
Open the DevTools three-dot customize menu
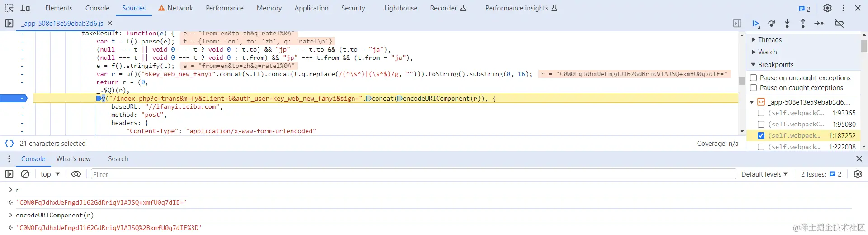(843, 8)
